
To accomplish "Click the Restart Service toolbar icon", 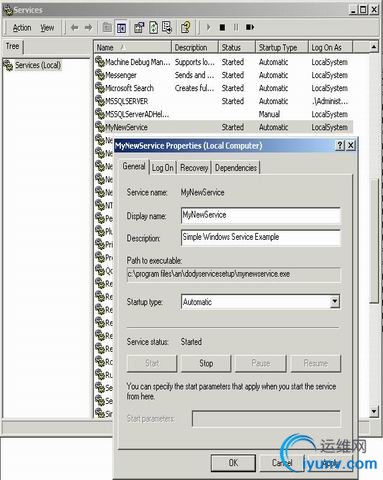I will (x=250, y=27).
